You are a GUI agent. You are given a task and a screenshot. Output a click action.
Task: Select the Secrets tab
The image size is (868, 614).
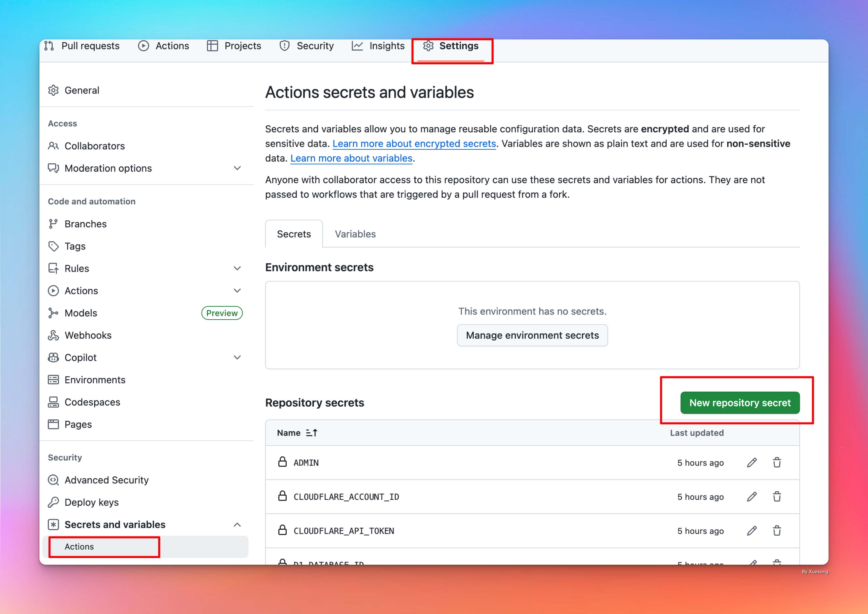coord(294,234)
